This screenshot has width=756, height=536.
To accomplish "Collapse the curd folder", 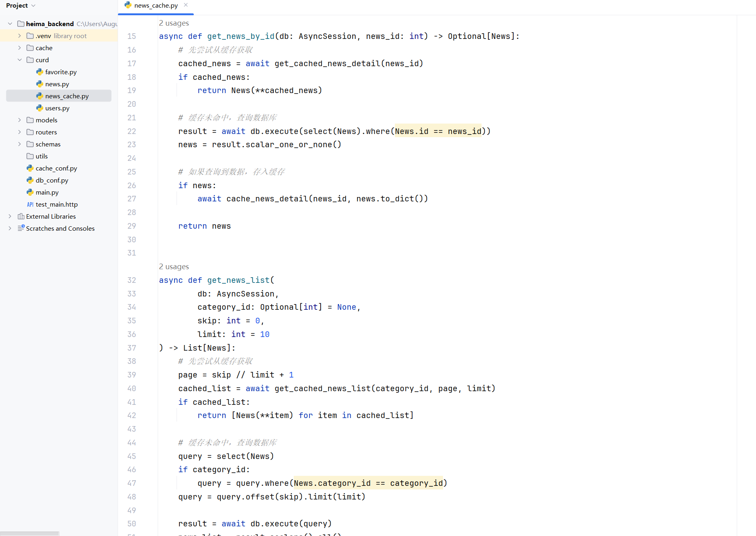I will pyautogui.click(x=19, y=60).
